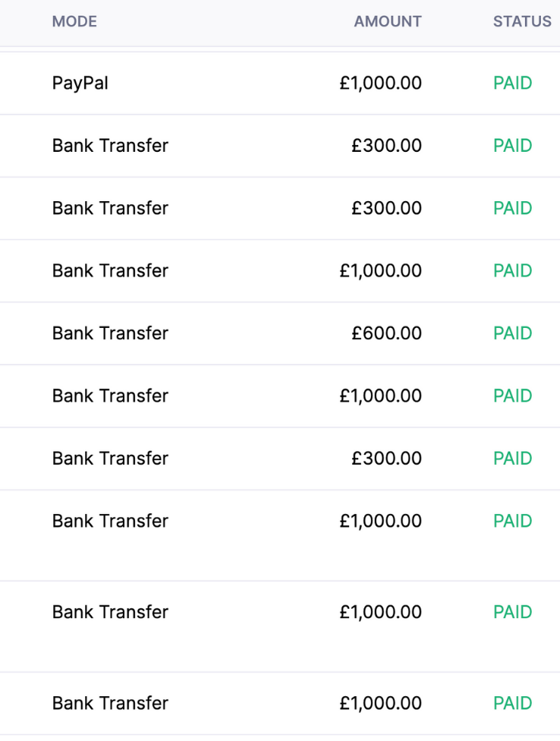Click the second £300.00 amount from top
Screen dimensions: 560x741
(x=386, y=208)
